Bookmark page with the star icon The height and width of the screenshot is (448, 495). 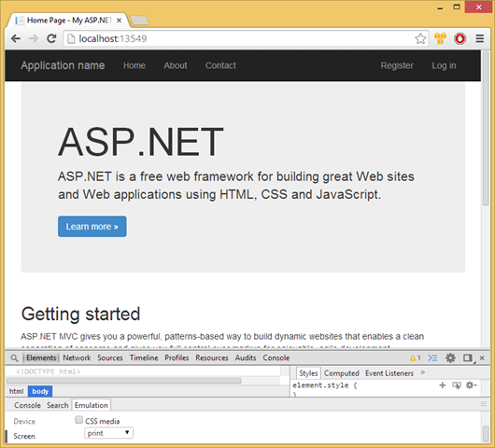tap(420, 39)
